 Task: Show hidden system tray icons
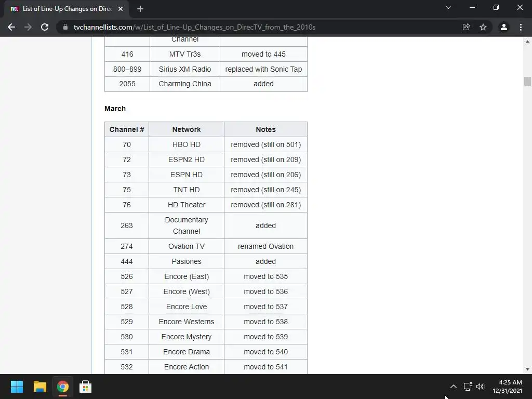click(453, 387)
